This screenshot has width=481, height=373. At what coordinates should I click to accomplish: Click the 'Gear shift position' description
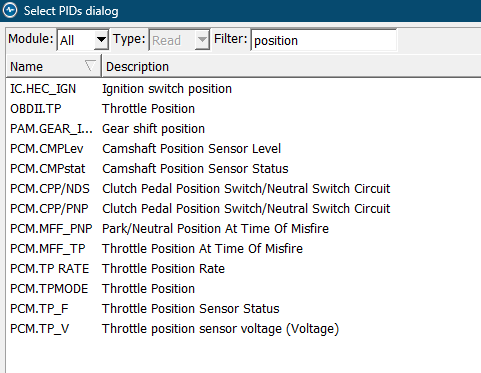click(x=153, y=129)
